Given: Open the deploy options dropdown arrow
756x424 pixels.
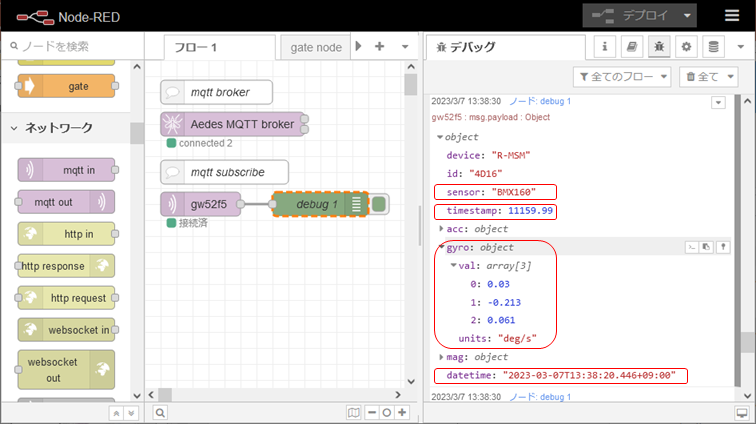Looking at the screenshot, I should pos(688,15).
